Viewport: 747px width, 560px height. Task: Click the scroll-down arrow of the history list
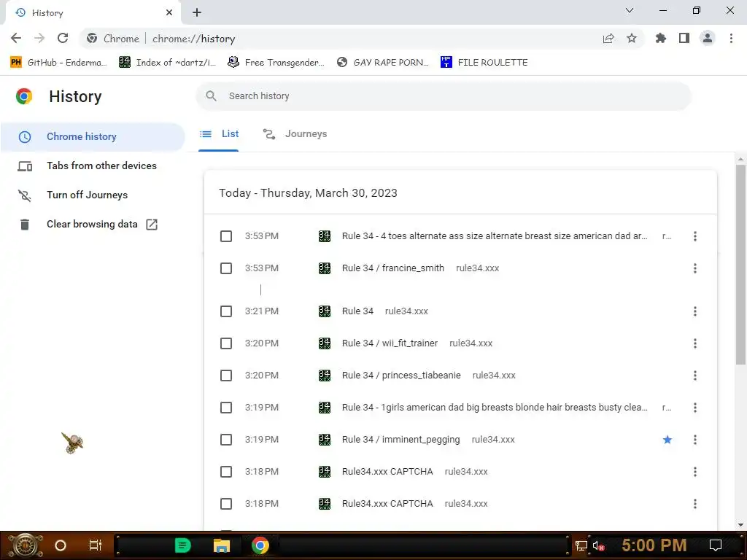click(740, 525)
